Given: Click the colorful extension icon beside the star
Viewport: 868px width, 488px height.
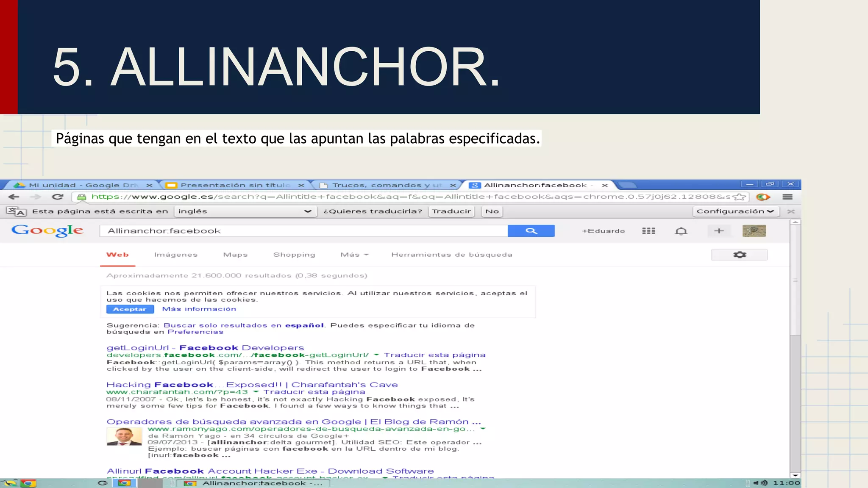Looking at the screenshot, I should tap(763, 197).
